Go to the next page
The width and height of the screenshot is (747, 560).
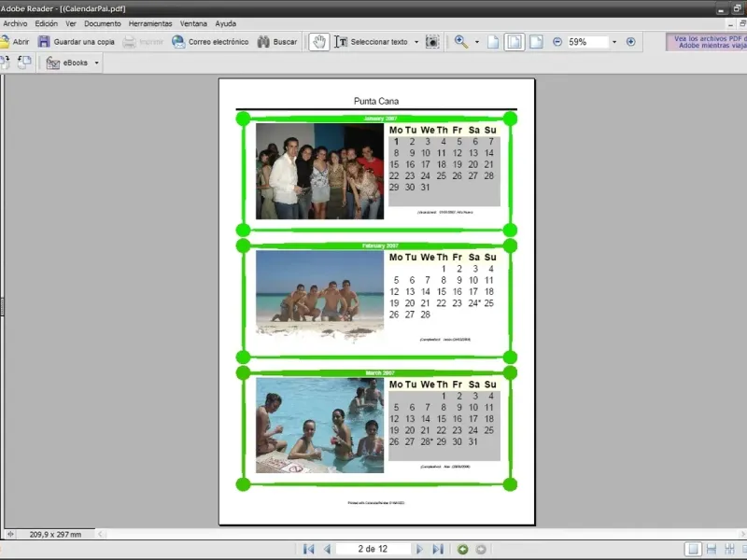(419, 549)
